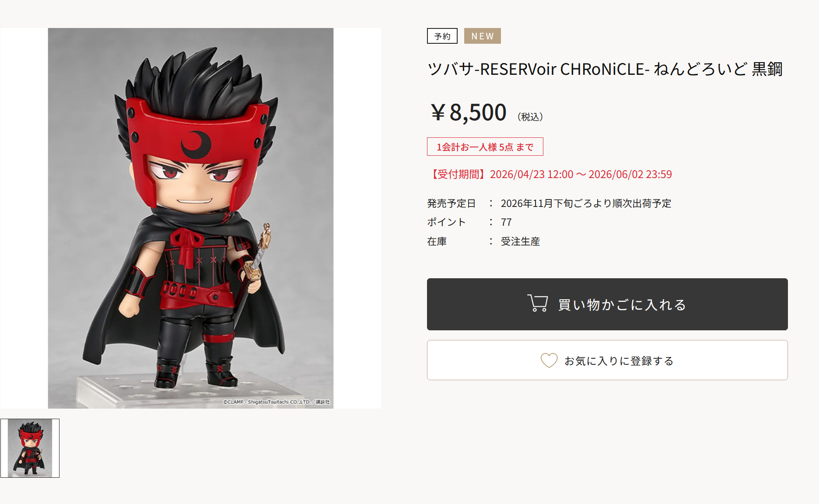Click the (税込) tax-included label
Viewport: 819px width, 504px height.
[530, 117]
